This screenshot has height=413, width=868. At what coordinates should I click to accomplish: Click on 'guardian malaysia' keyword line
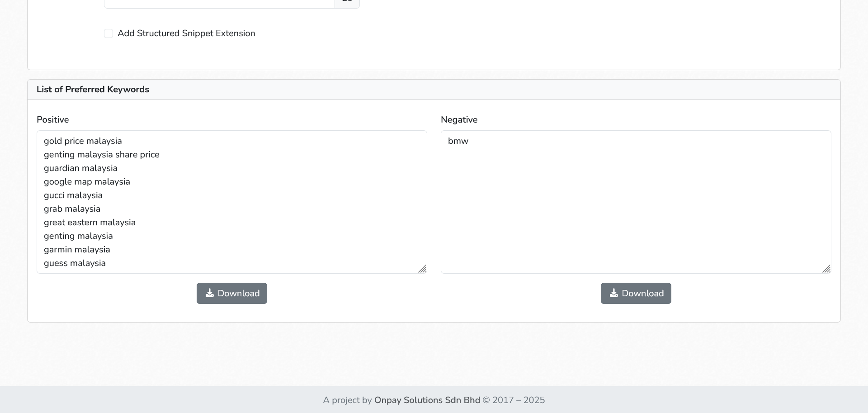pos(80,168)
